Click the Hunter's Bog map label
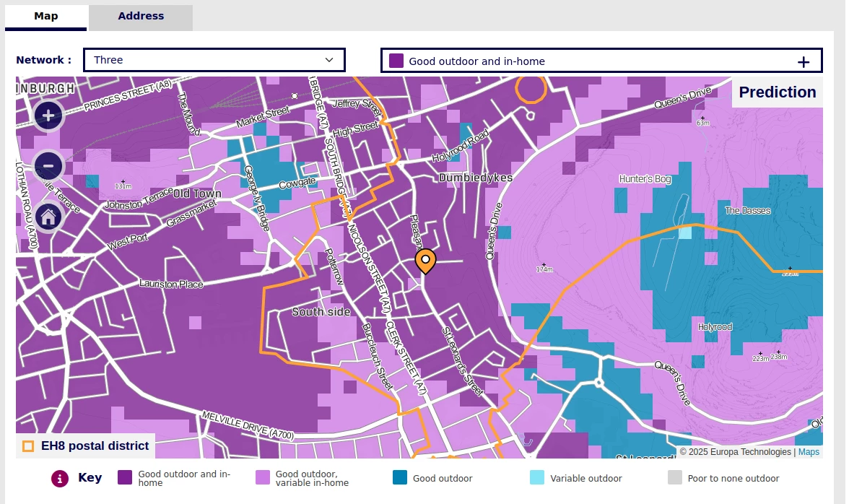849x504 pixels. (645, 179)
